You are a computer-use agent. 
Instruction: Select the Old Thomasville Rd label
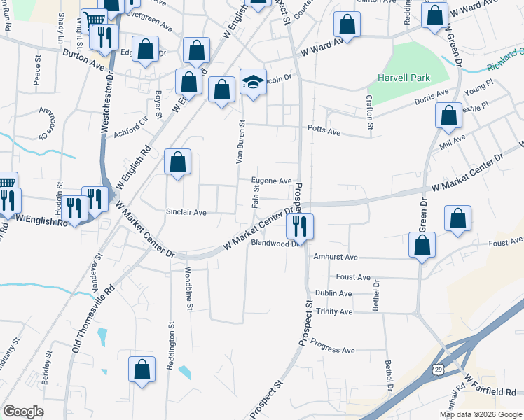click(x=93, y=319)
